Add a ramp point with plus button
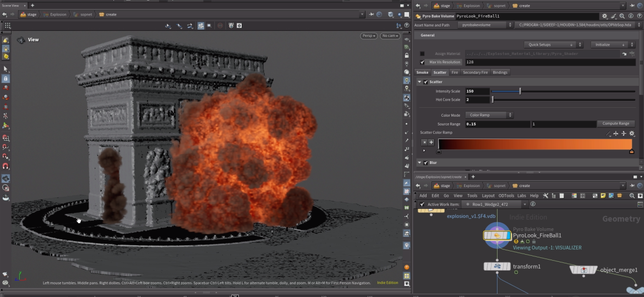The image size is (644, 297). 432,142
